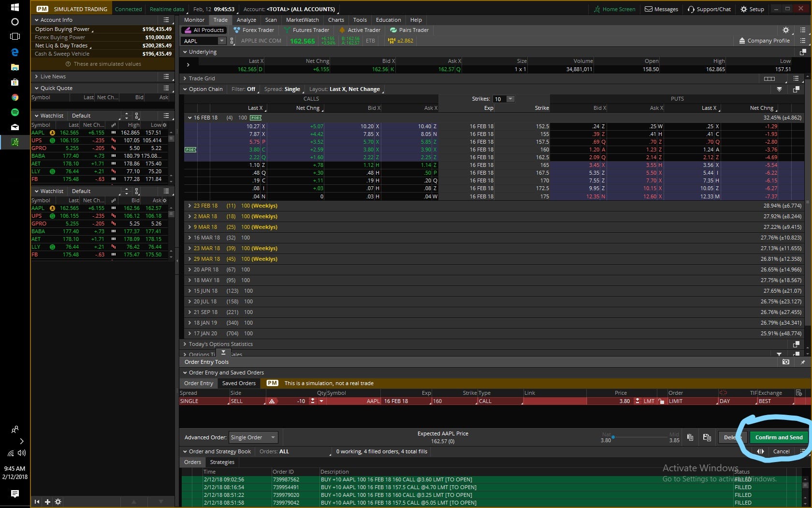Select the MarketWatch main tab

pos(303,20)
